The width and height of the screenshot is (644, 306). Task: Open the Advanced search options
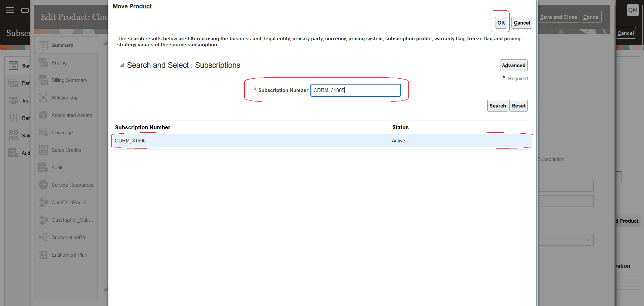[514, 65]
